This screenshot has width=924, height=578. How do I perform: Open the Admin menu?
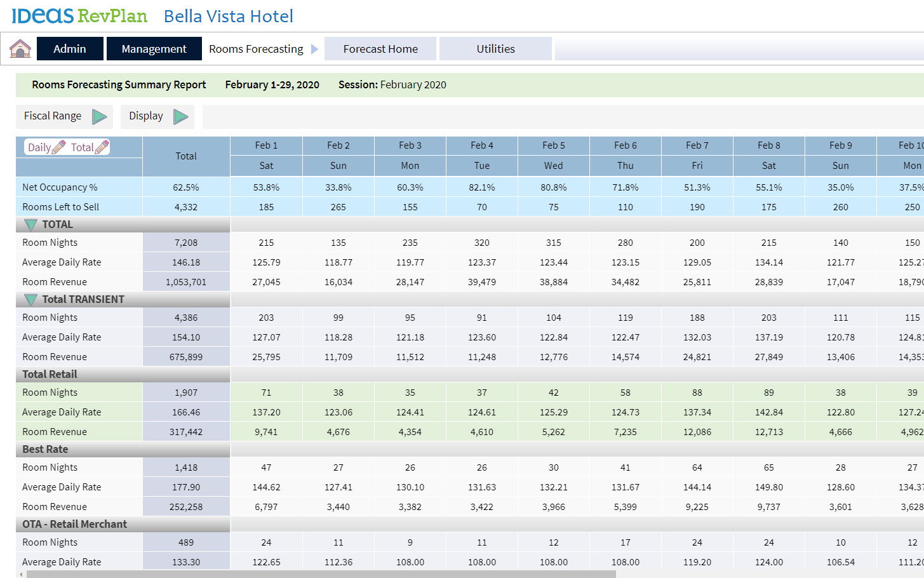(x=70, y=49)
